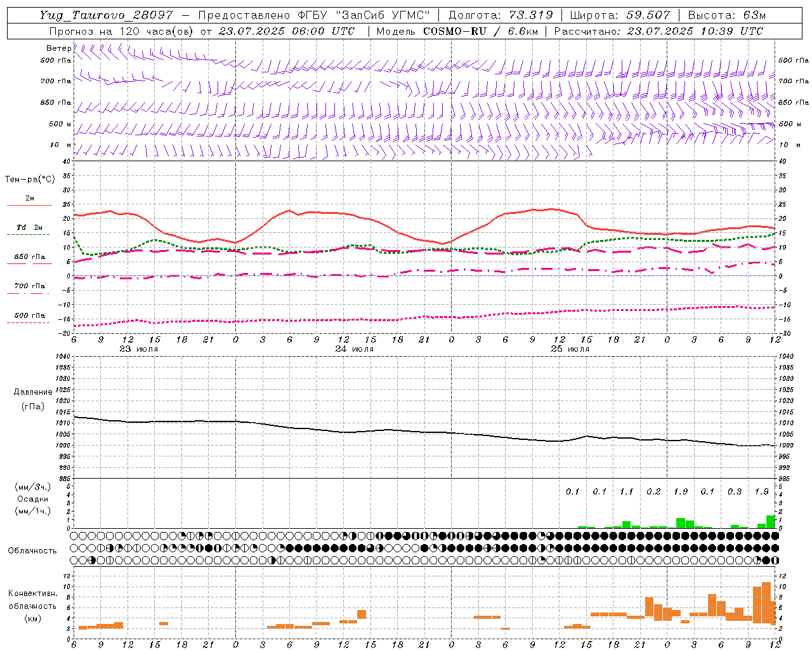Click the 25 июля date label
This screenshot has height=650, width=812.
(x=570, y=349)
